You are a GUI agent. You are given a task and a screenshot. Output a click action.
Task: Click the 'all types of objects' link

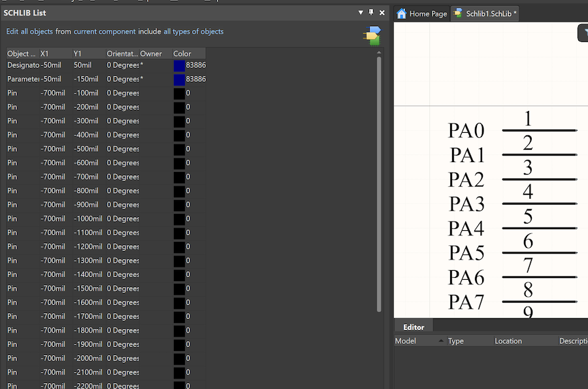pyautogui.click(x=193, y=31)
